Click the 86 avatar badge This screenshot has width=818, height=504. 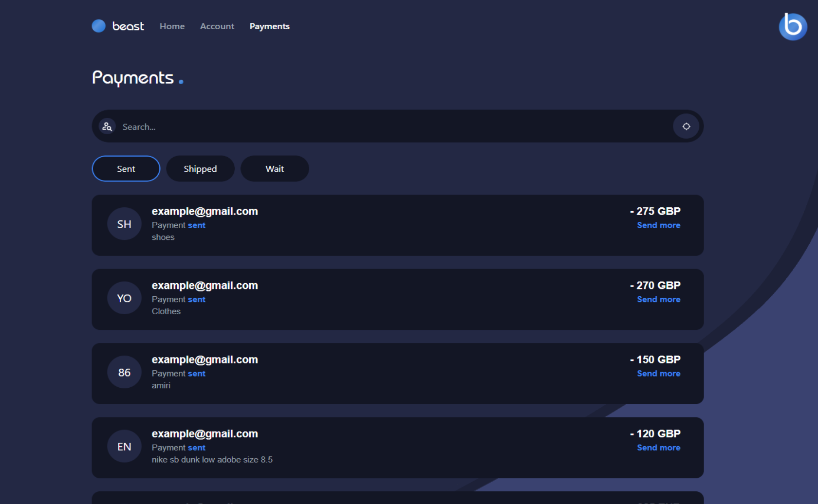(124, 373)
